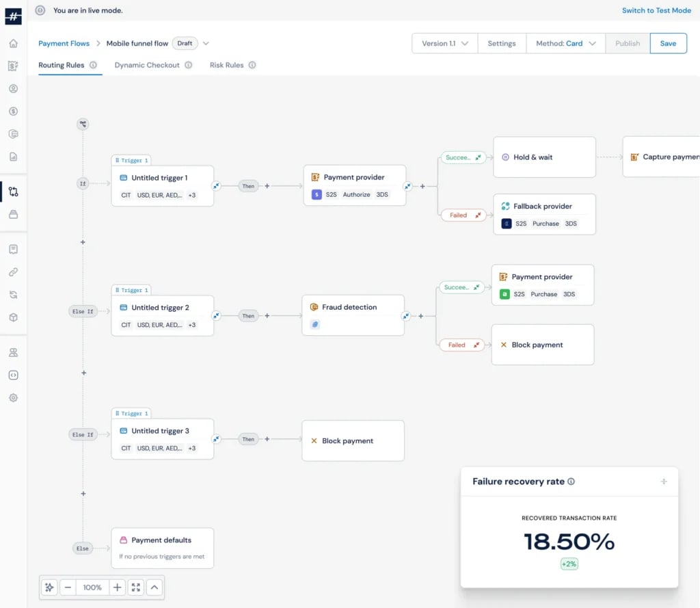Click the 100% zoom level indicator
The width and height of the screenshot is (700, 608).
[x=92, y=587]
